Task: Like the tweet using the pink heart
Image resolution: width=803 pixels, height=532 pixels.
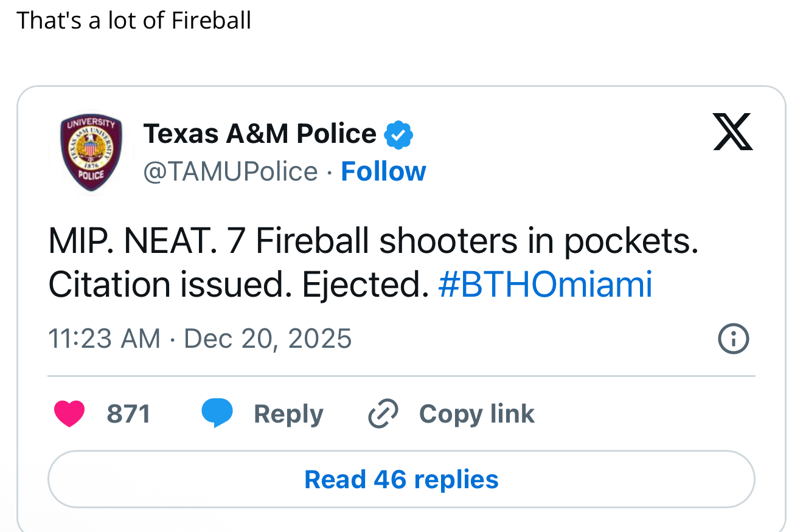Action: tap(69, 413)
